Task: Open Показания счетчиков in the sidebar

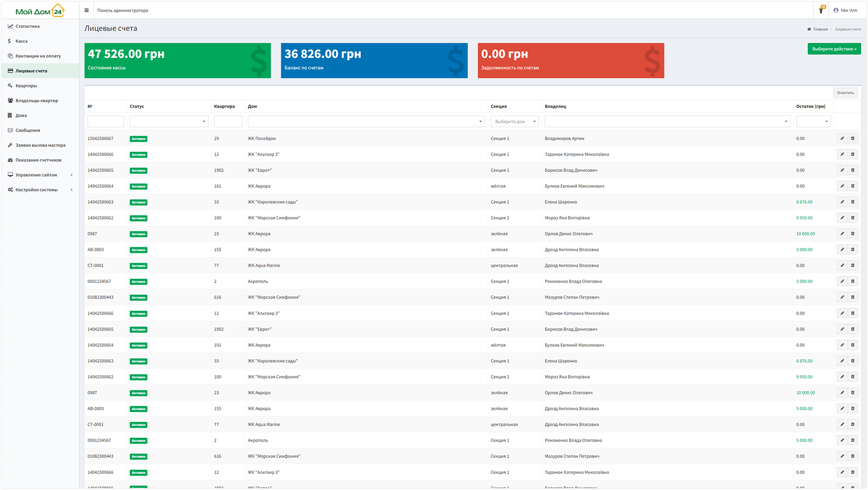Action: coord(38,160)
